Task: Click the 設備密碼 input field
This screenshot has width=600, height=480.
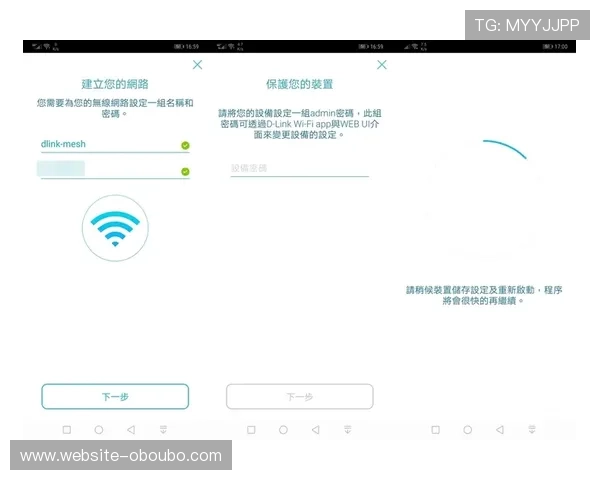Action: (299, 168)
